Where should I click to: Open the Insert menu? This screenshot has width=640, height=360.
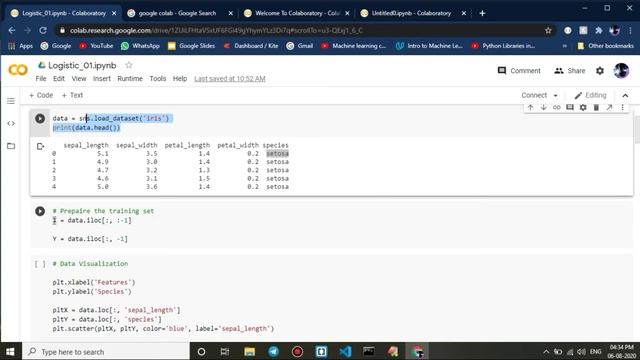[x=102, y=79]
